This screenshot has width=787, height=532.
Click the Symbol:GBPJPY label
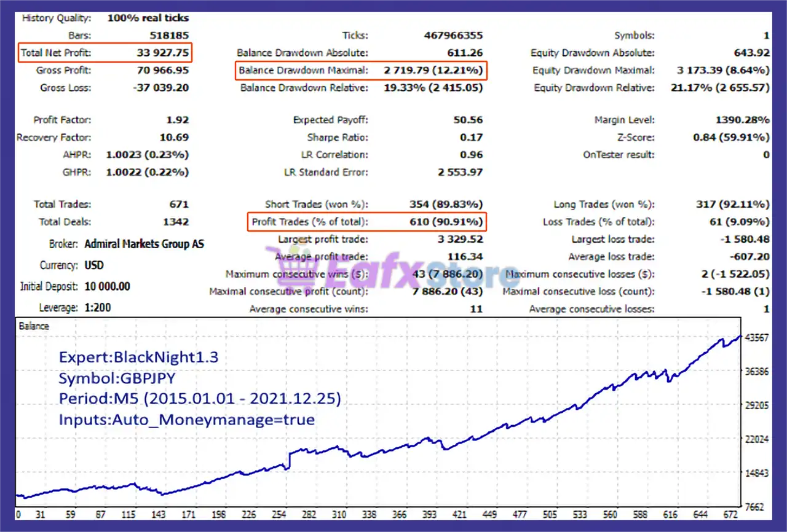(117, 378)
